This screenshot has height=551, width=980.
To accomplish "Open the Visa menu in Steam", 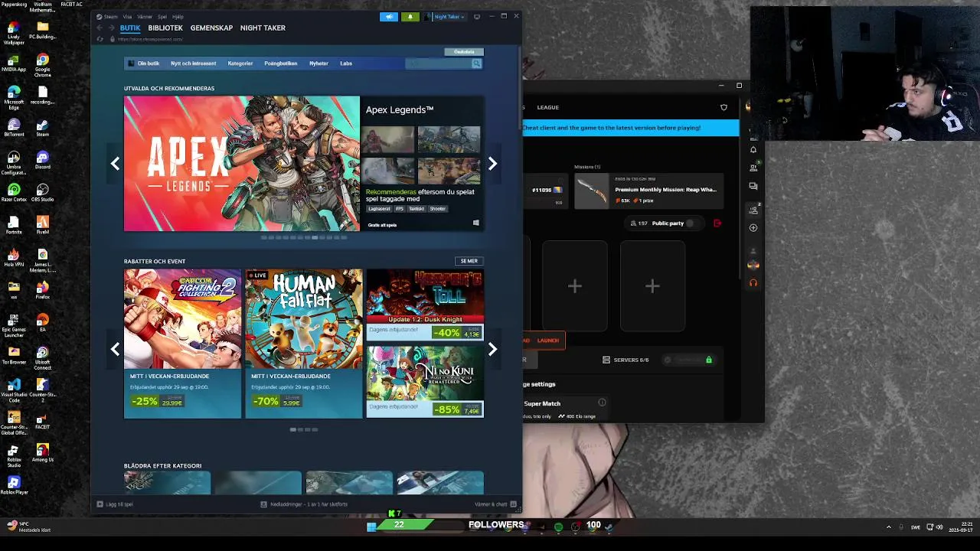I will [128, 16].
